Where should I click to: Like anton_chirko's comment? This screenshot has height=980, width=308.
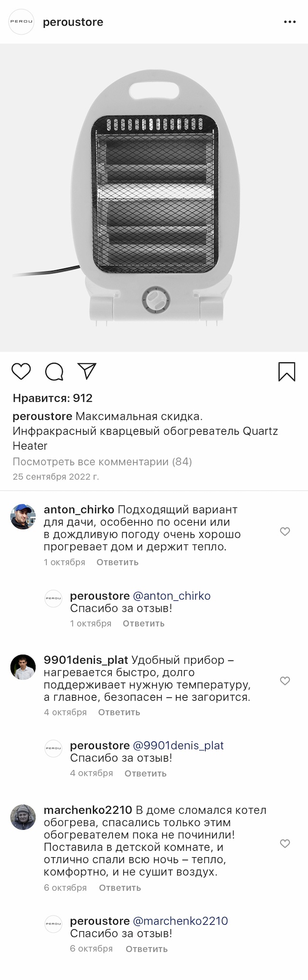click(285, 531)
